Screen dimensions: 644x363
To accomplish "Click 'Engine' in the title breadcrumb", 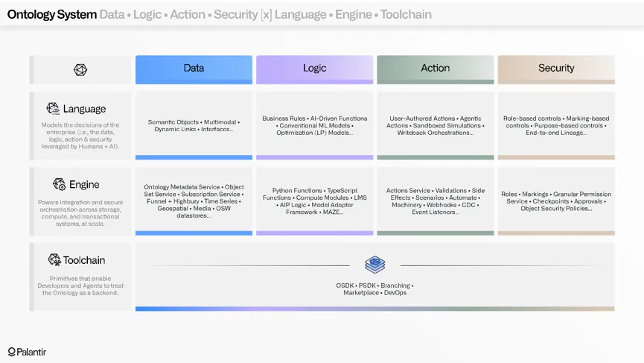I will click(353, 14).
